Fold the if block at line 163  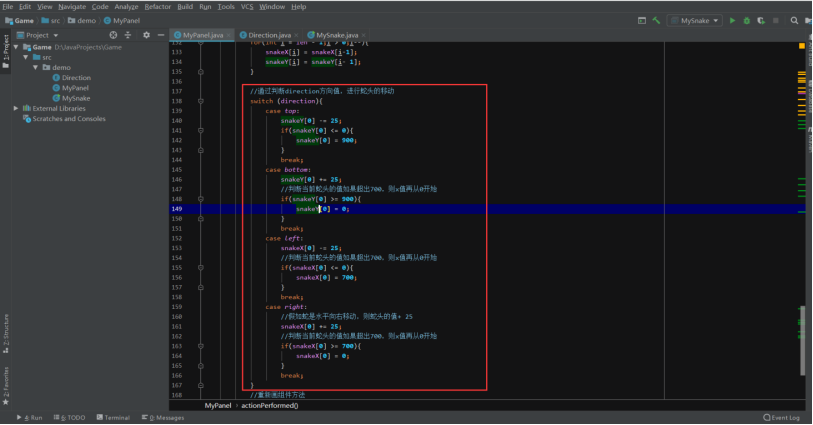point(201,346)
